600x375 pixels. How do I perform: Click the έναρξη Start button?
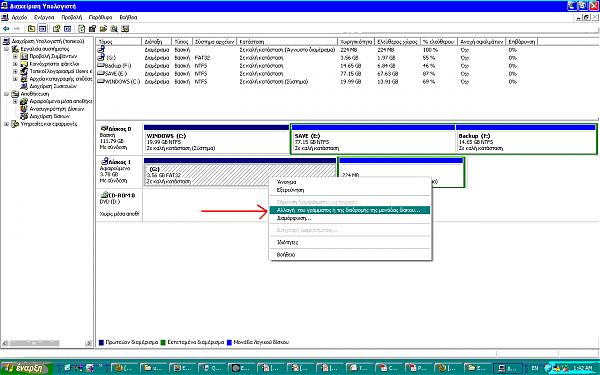tap(26, 368)
